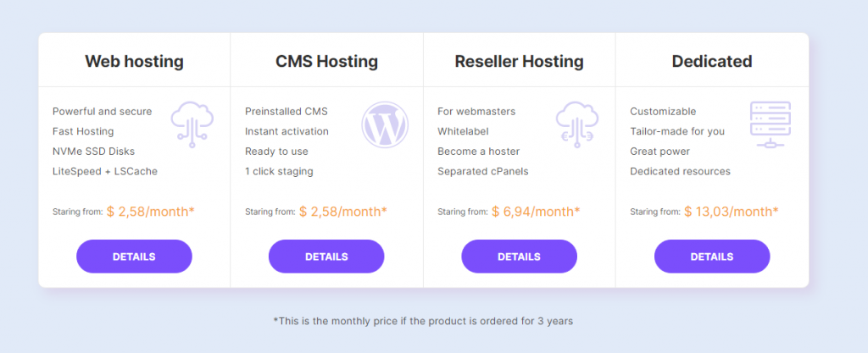
Task: Click the Web hosting cloud icon
Action: click(x=192, y=123)
